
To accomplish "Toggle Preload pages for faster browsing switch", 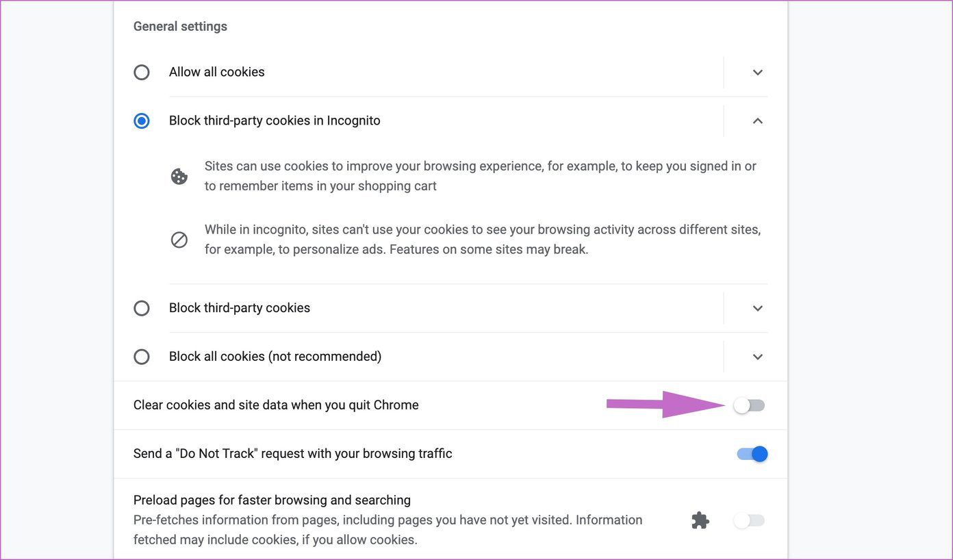I will (x=749, y=521).
